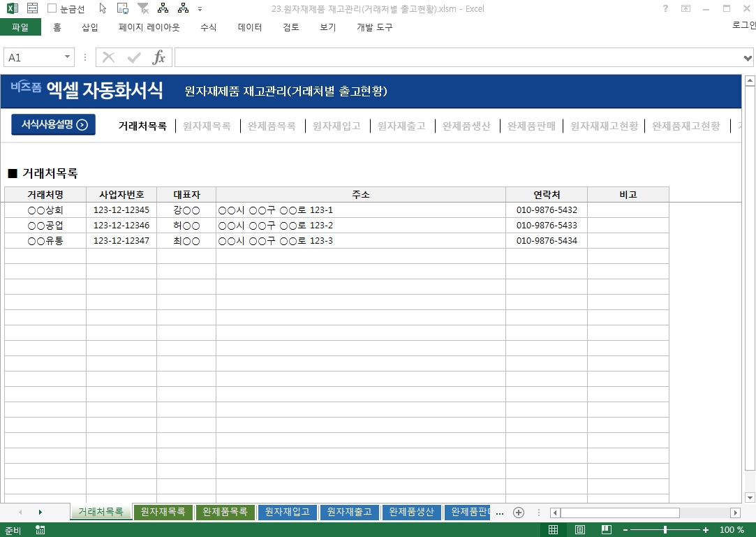Click the vertical scrollbar thumb
This screenshot has height=537, width=756.
tap(750, 279)
